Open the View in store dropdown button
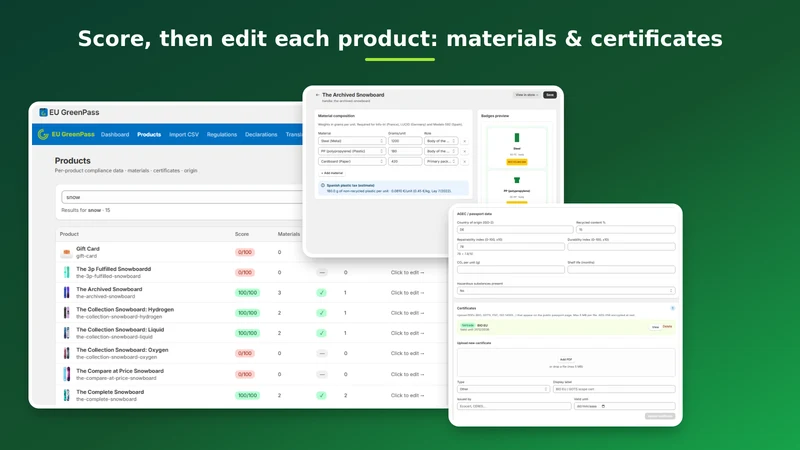800x450 pixels. 527,95
